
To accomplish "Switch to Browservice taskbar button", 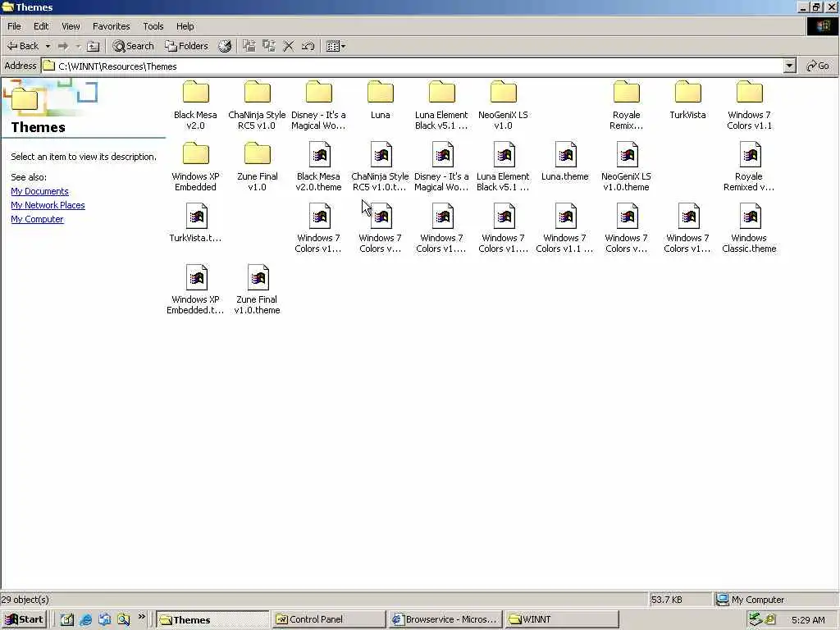I will 445,619.
